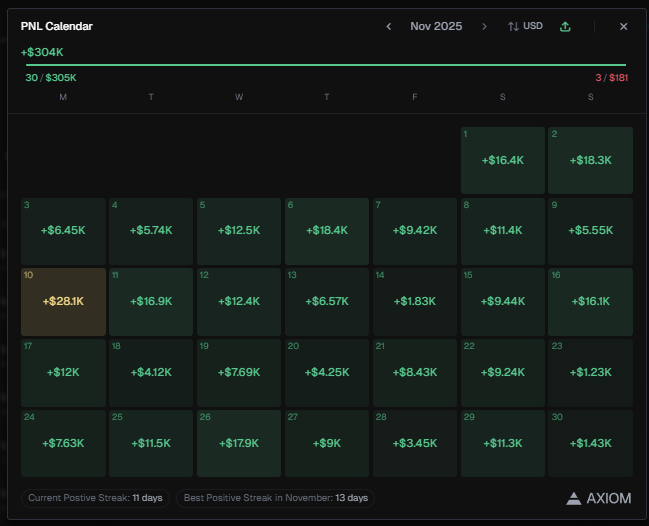Open day 29 cell with +$11.3K
Screen dimensions: 649x526
click(502, 444)
